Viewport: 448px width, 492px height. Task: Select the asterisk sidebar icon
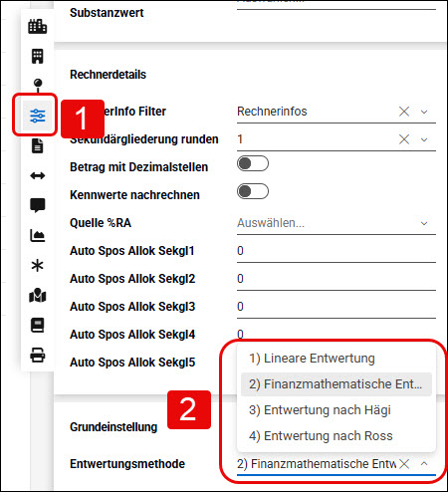click(x=37, y=265)
